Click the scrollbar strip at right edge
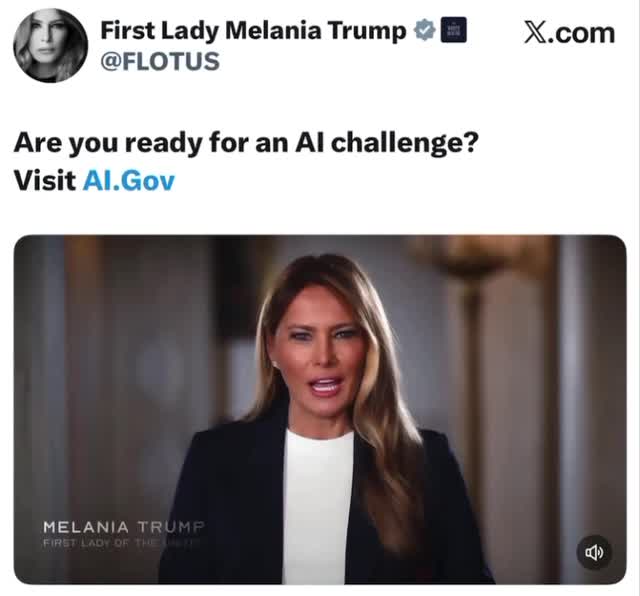Viewport: 640px width, 596px height. tap(637, 298)
